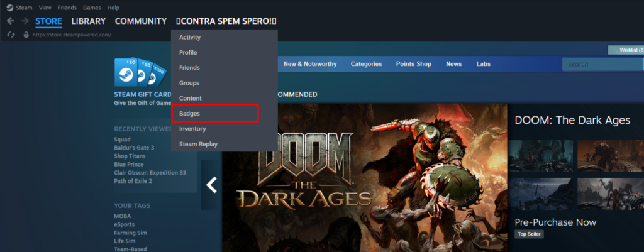Open Categories store menu

pyautogui.click(x=367, y=64)
